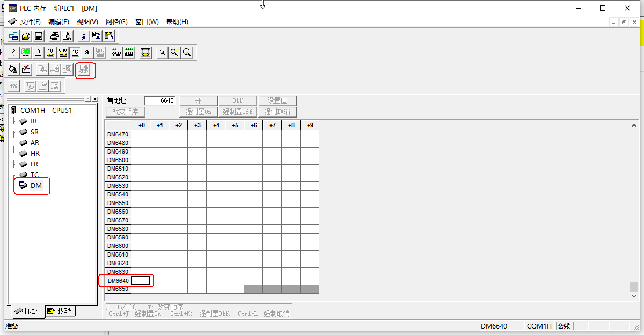Enable the text 'a' display mode
644x335 pixels.
(87, 53)
